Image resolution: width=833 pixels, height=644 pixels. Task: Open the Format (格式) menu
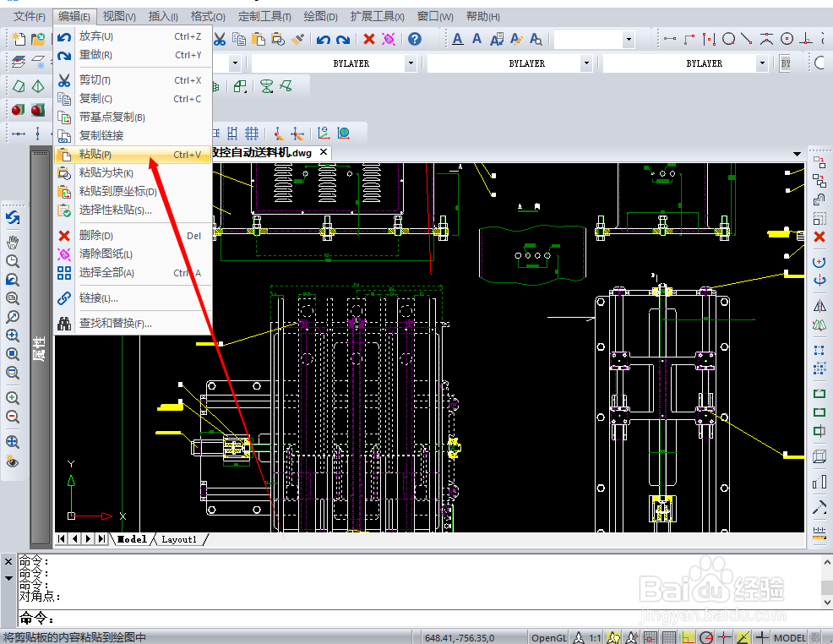pos(208,16)
